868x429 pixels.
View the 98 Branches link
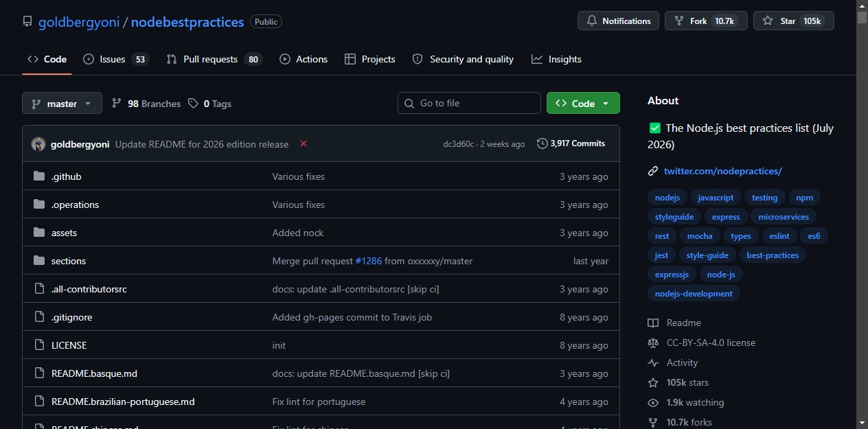[146, 104]
